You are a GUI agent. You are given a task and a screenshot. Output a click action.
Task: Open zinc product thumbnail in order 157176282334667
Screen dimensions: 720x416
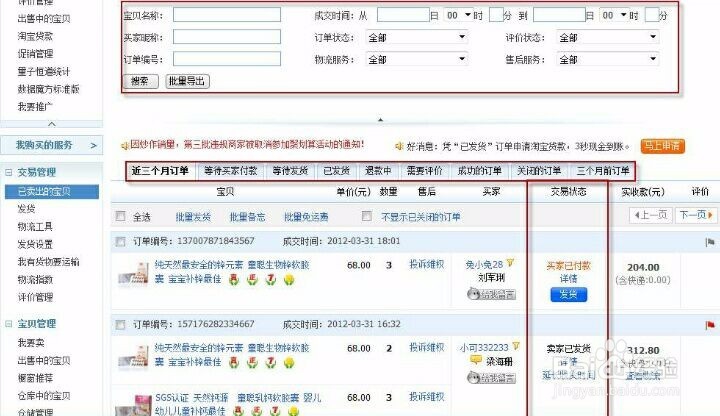click(134, 357)
